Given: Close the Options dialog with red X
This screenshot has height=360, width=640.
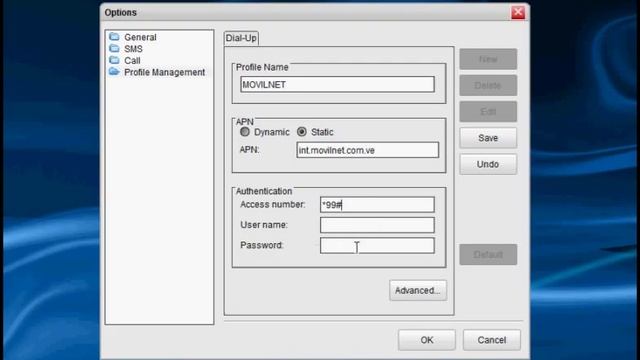Looking at the screenshot, I should tap(518, 12).
